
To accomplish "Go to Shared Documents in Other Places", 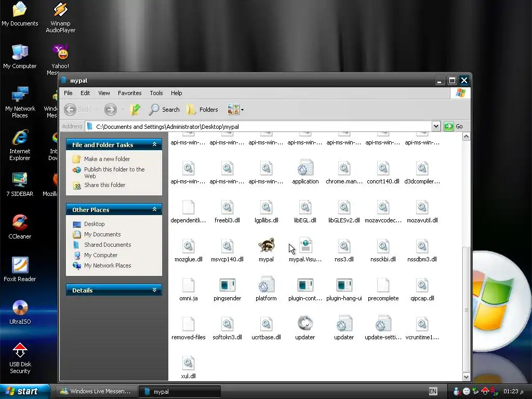I will (108, 245).
